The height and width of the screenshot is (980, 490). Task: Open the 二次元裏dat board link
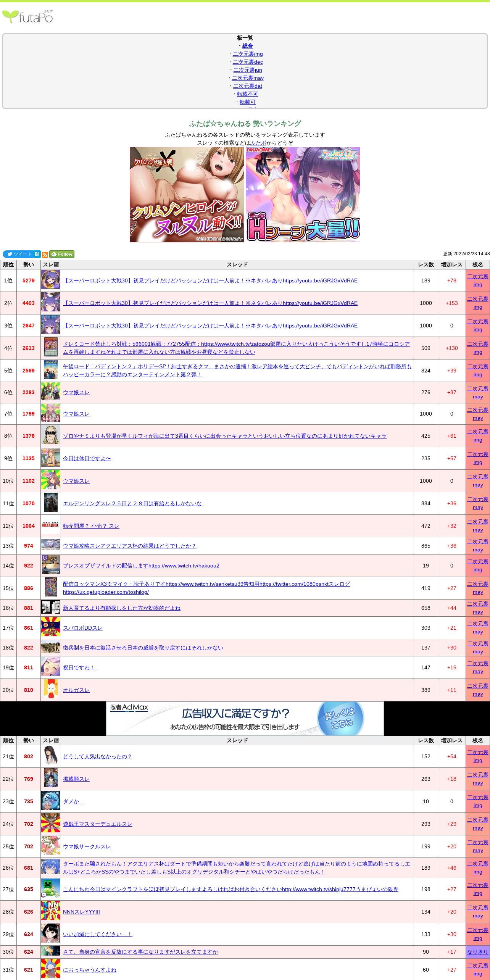pyautogui.click(x=248, y=86)
